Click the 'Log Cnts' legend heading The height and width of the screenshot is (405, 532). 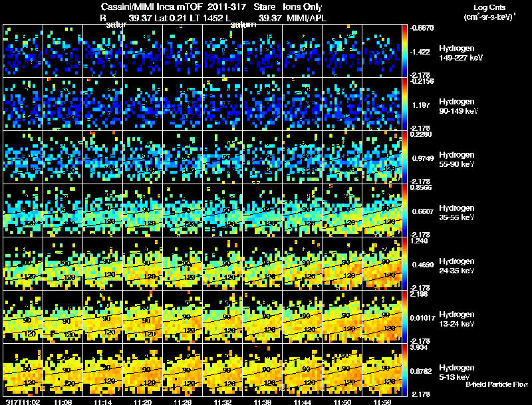click(489, 7)
